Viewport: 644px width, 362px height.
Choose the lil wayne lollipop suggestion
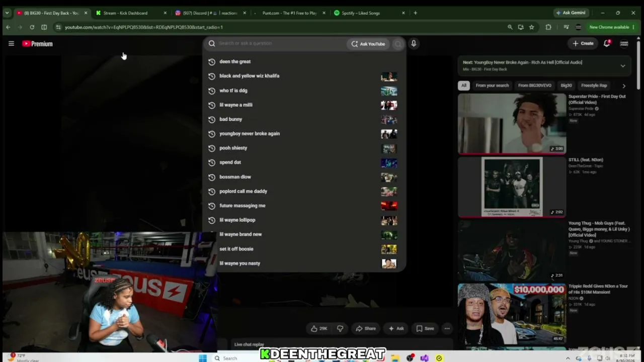304,220
